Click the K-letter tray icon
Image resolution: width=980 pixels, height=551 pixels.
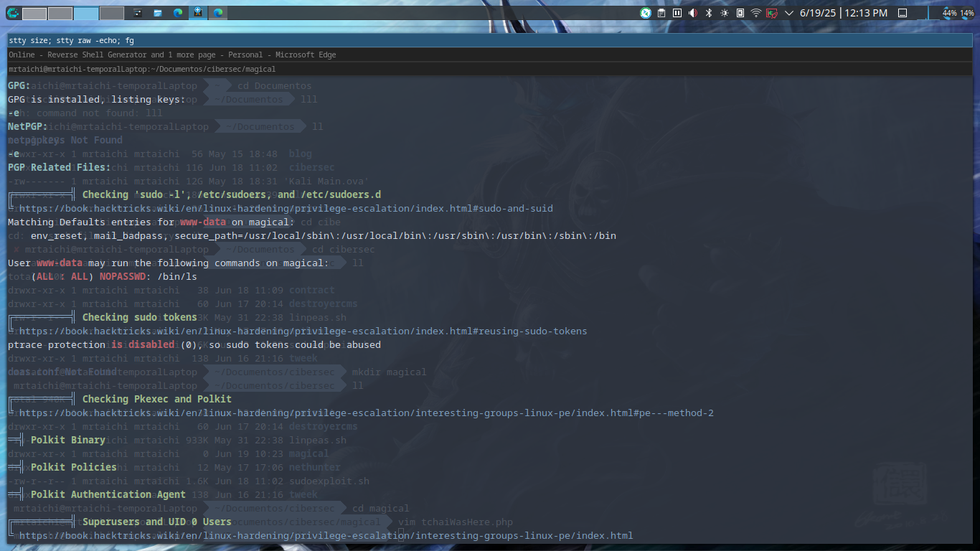pyautogui.click(x=740, y=13)
